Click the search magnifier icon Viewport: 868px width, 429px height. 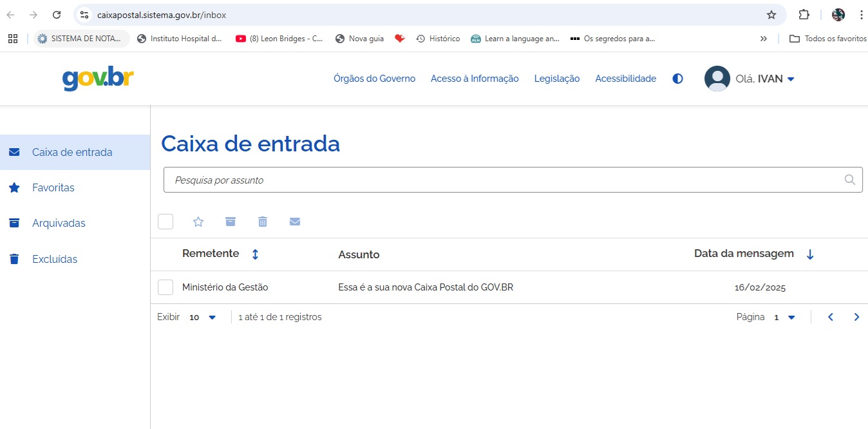click(849, 180)
